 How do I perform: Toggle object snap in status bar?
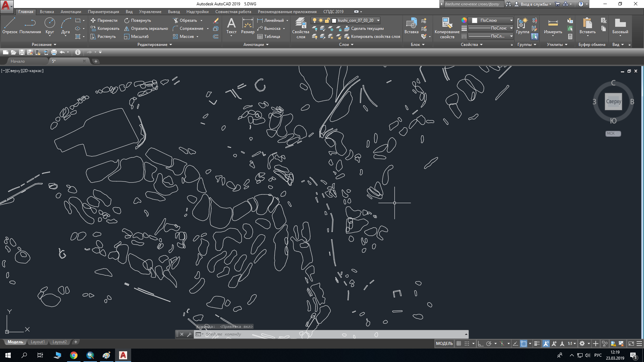(523, 344)
